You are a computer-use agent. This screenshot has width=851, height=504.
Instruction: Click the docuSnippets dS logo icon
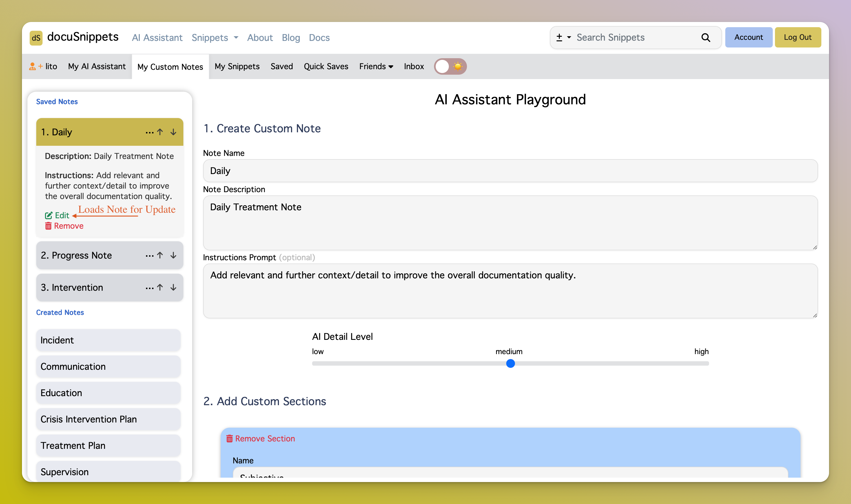[36, 38]
